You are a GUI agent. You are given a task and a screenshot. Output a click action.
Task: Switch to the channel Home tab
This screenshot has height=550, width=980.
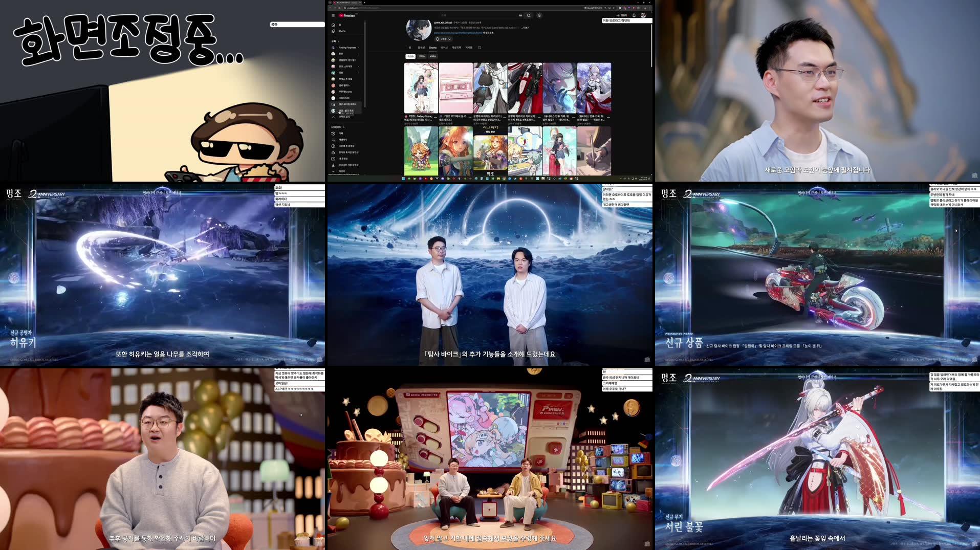[x=410, y=48]
